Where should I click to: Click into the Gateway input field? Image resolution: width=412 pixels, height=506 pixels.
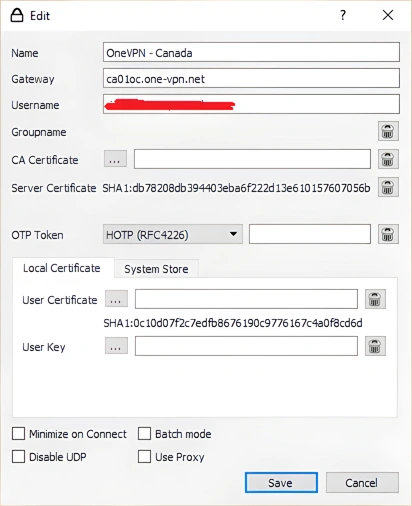[x=251, y=78]
